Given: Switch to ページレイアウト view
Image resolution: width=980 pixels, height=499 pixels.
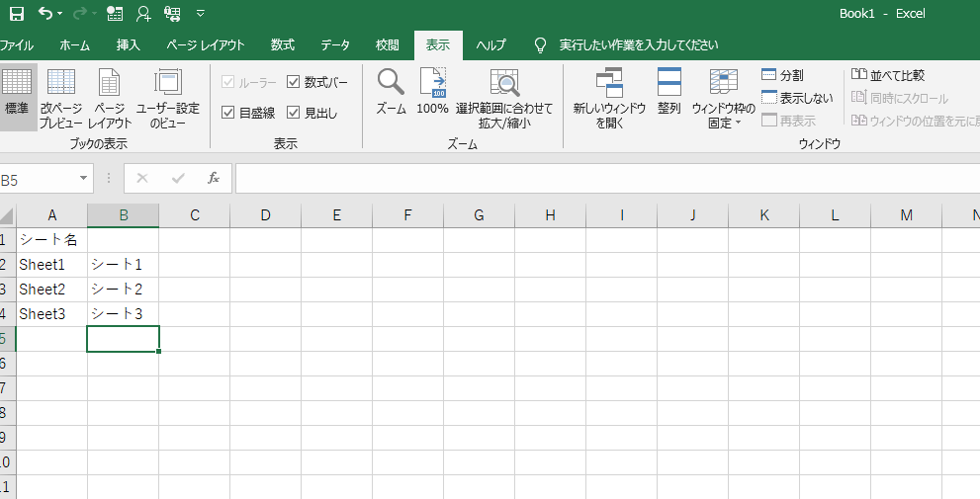Looking at the screenshot, I should 110,99.
